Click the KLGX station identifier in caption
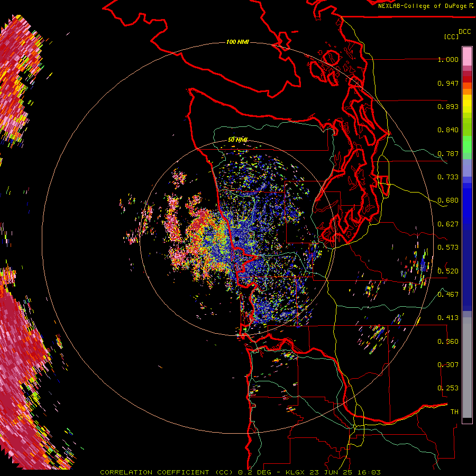The height and width of the screenshot is (476, 476). point(296,472)
